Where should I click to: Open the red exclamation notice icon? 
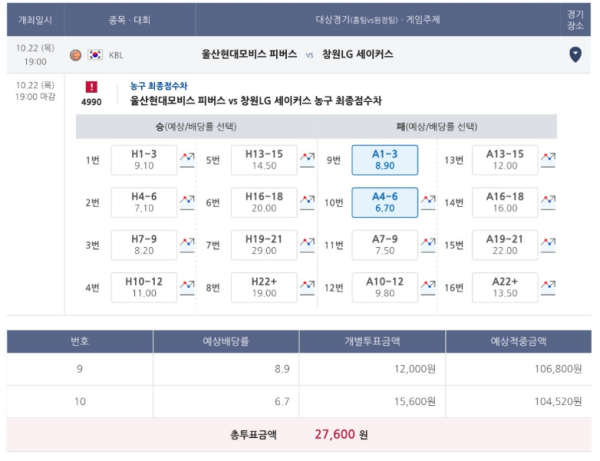91,87
